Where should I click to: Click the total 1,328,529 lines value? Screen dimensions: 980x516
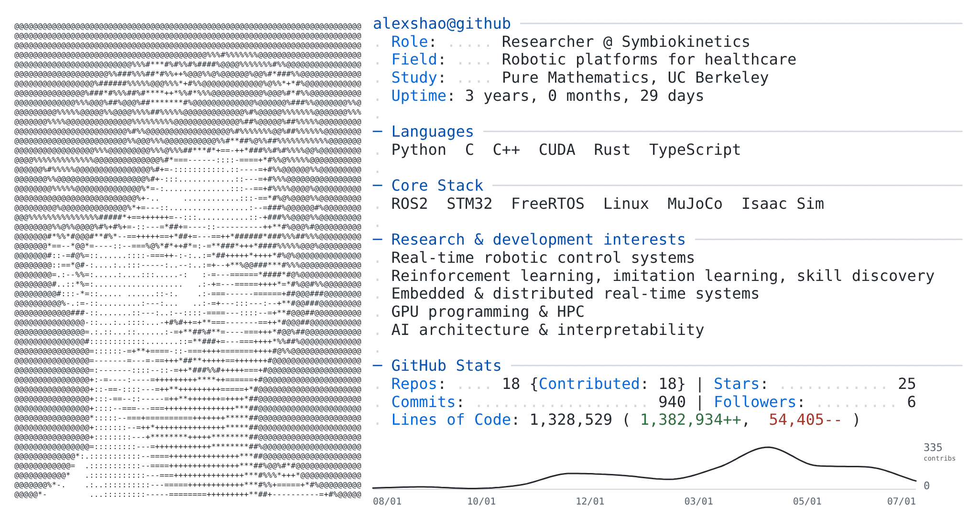(x=571, y=419)
